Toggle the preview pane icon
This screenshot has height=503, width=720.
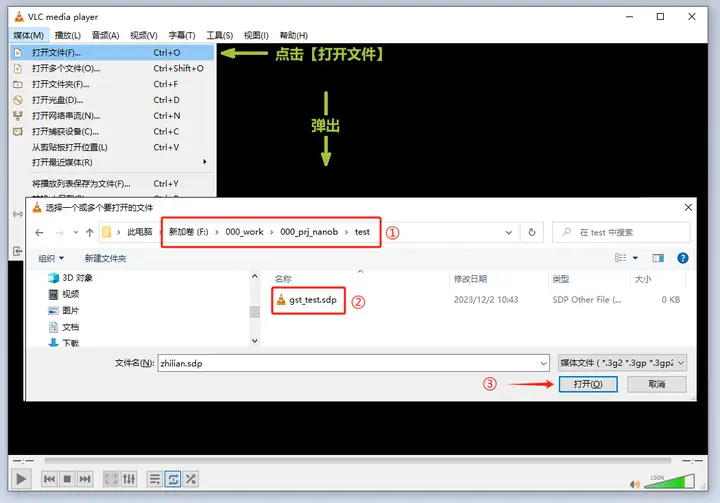(x=658, y=258)
